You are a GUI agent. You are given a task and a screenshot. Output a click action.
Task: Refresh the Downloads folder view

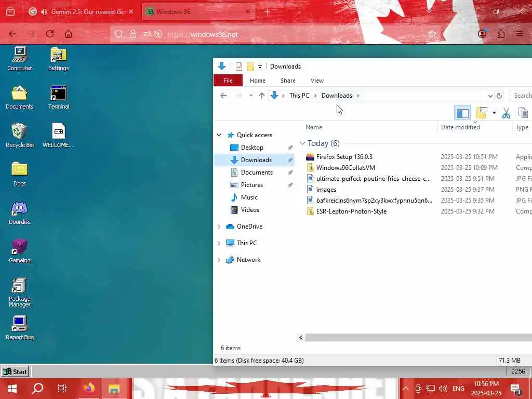pos(499,96)
